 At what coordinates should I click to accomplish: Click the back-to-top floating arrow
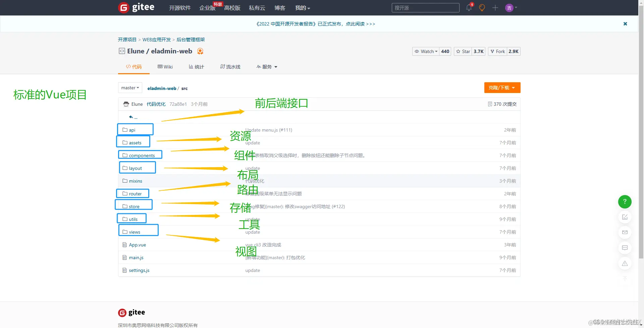tap(625, 279)
